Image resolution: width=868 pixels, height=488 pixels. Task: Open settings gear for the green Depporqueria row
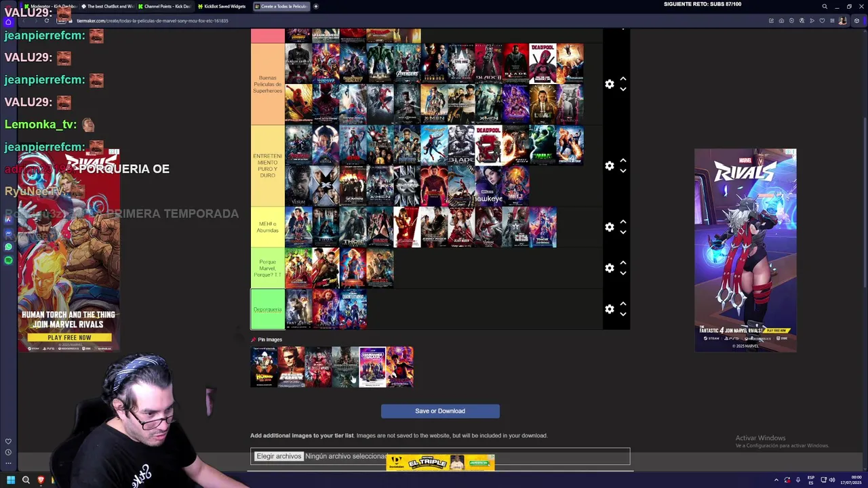[x=609, y=309]
